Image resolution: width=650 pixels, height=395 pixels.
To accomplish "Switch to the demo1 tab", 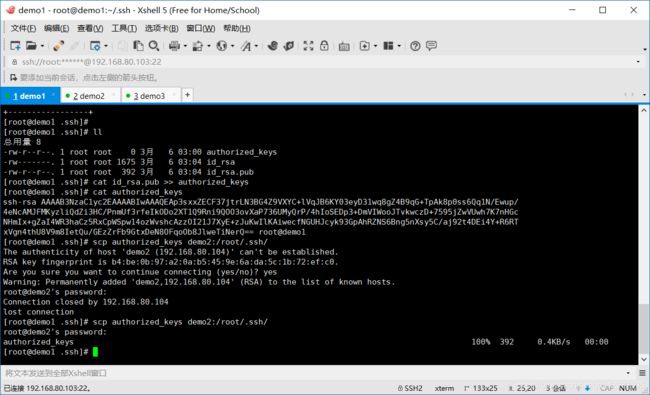I will tap(30, 96).
